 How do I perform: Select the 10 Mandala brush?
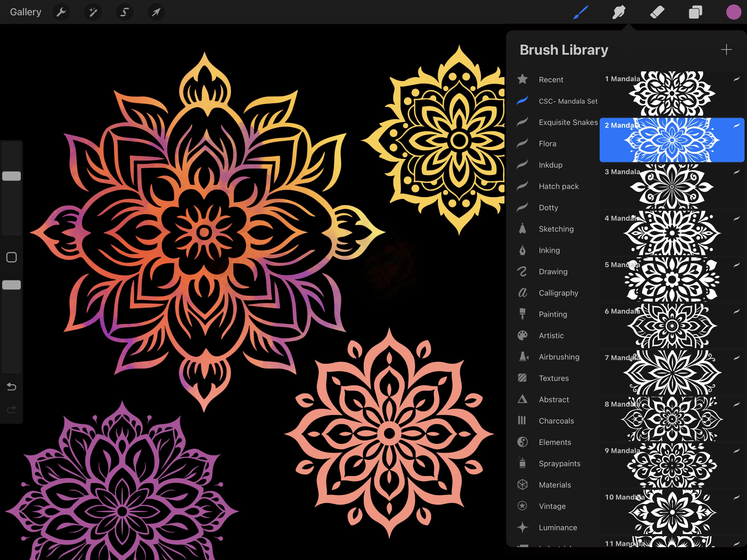tap(672, 512)
